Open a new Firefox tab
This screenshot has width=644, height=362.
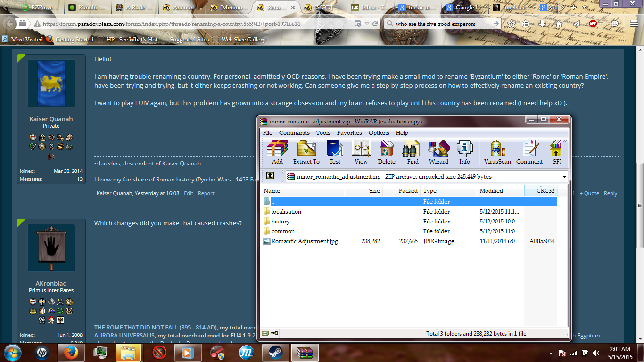pyautogui.click(x=574, y=7)
